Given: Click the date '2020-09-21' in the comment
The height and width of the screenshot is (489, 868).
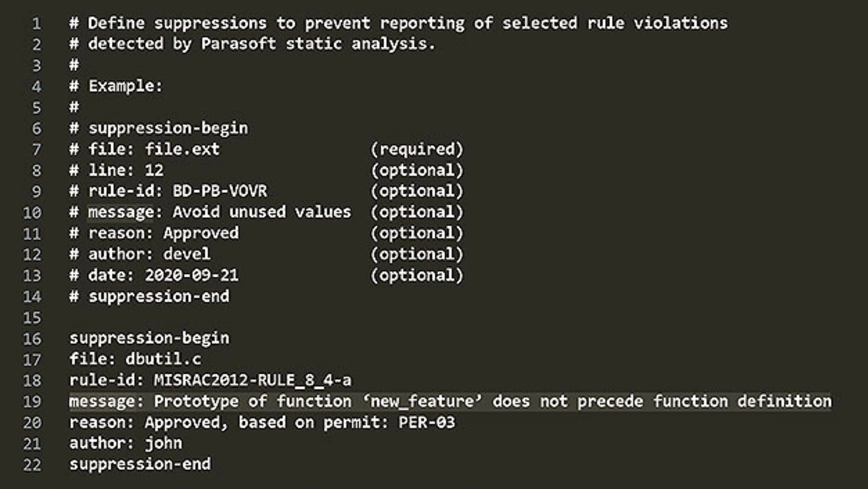Looking at the screenshot, I should [192, 275].
